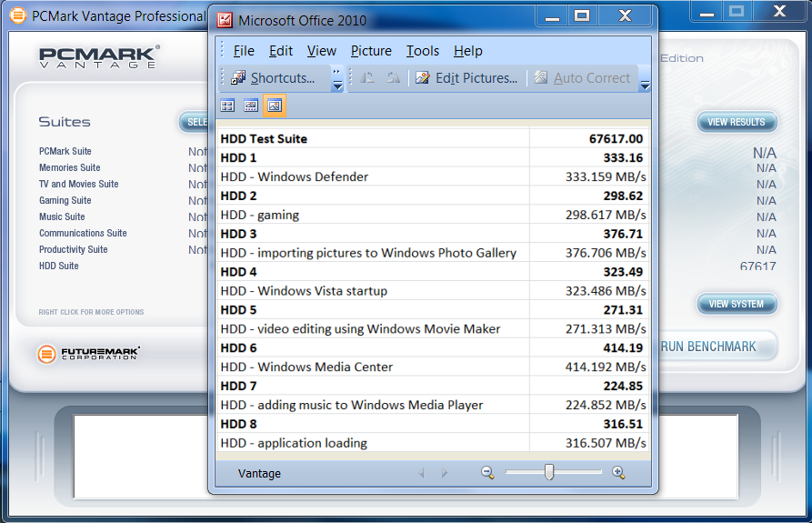Open the Shortcuts pane

pos(273,78)
